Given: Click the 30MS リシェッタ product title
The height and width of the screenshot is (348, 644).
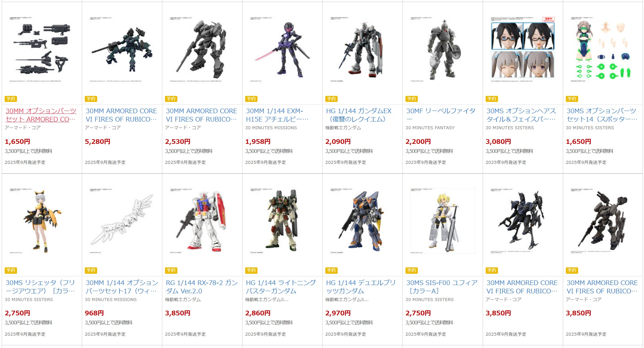Looking at the screenshot, I should tap(40, 287).
